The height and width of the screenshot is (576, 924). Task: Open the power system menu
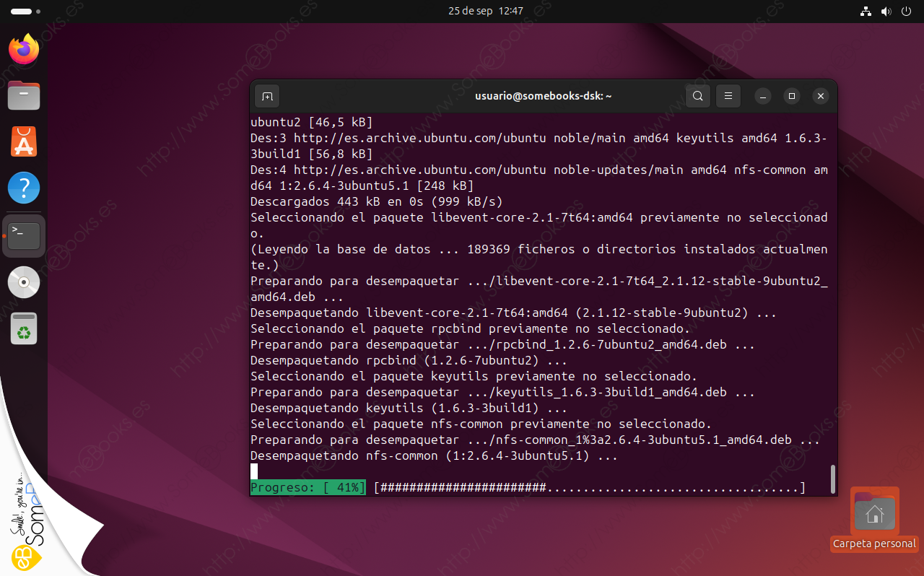(x=907, y=12)
